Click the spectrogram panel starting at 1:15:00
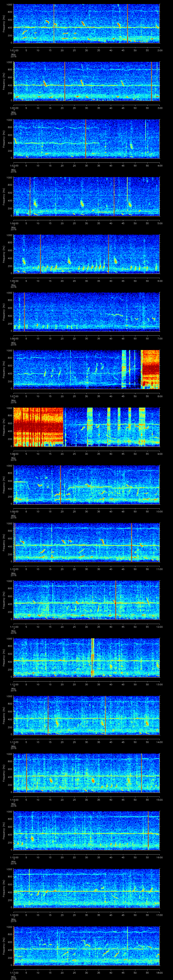Viewport: 173px width, 980px height. point(87,831)
